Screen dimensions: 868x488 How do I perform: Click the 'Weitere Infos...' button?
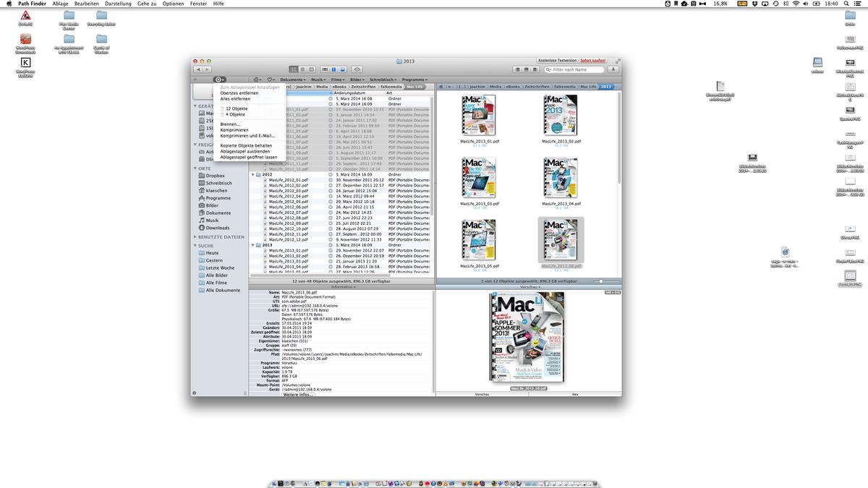(x=299, y=395)
